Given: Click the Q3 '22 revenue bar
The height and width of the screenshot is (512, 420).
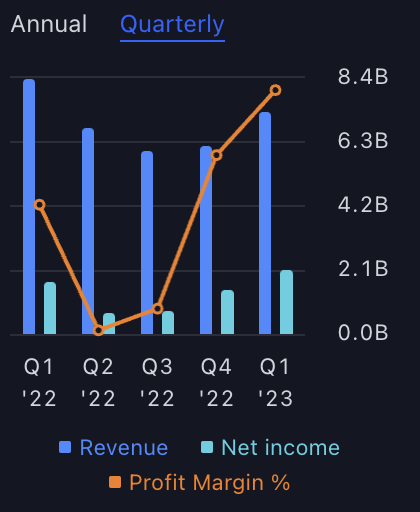Looking at the screenshot, I should point(147,243).
